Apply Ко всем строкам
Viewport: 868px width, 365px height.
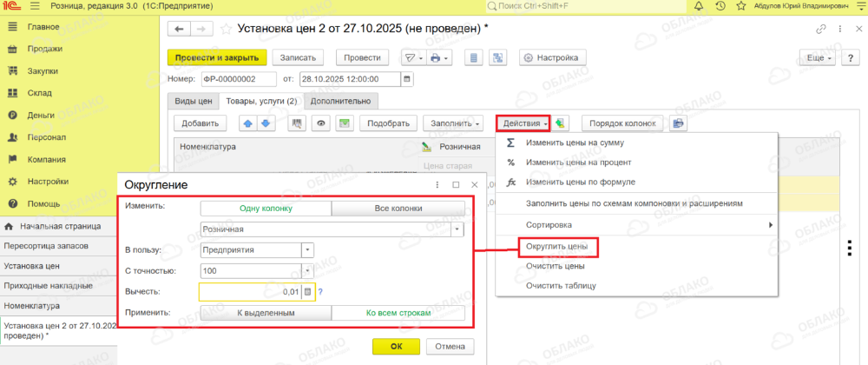[398, 313]
